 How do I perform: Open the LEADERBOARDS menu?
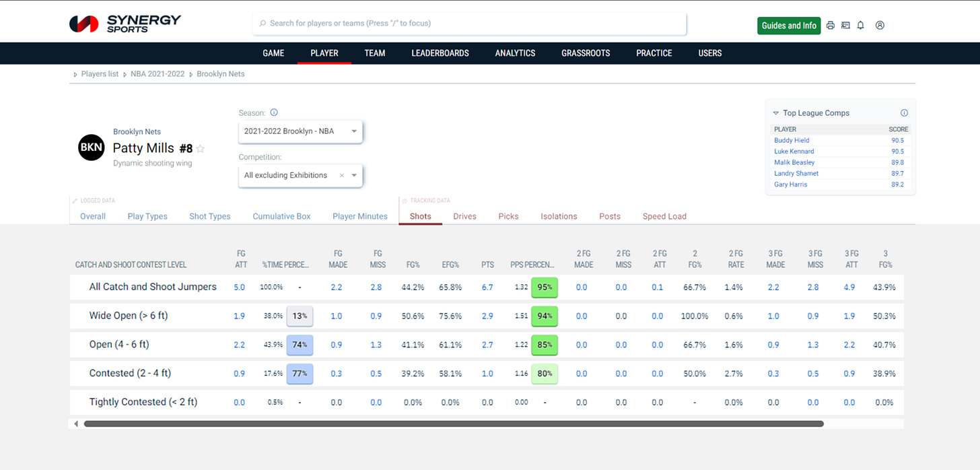tap(440, 53)
